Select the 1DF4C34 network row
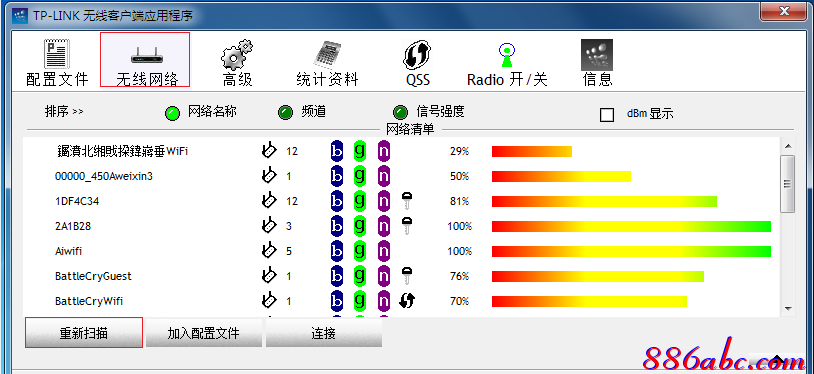The width and height of the screenshot is (814, 374). (x=402, y=202)
